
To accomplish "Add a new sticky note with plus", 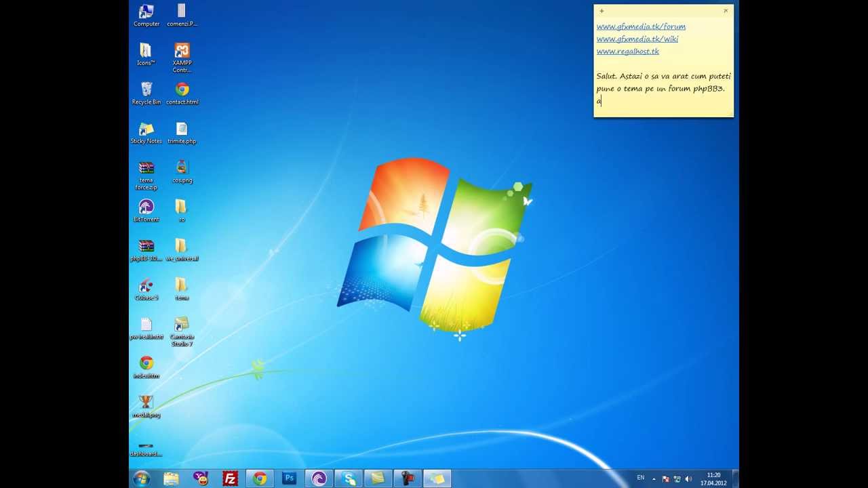I will 601,11.
